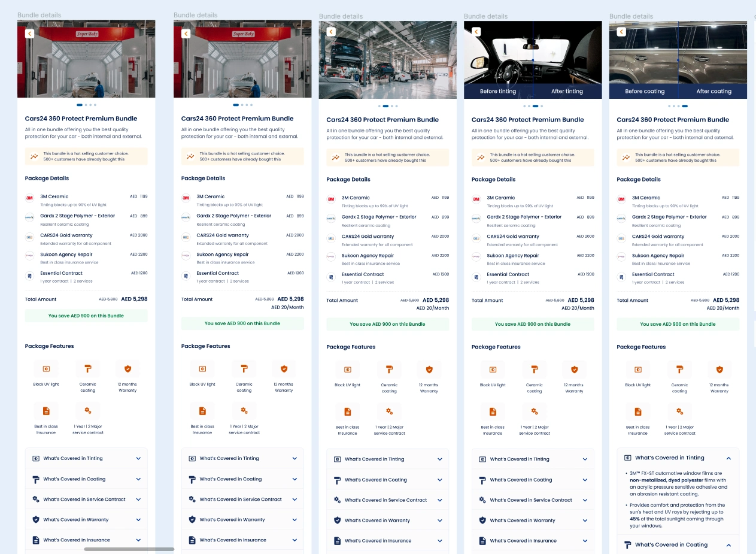This screenshot has width=756, height=554.
Task: Expand What's Covered in Warranty, fourth frame
Action: tap(533, 520)
